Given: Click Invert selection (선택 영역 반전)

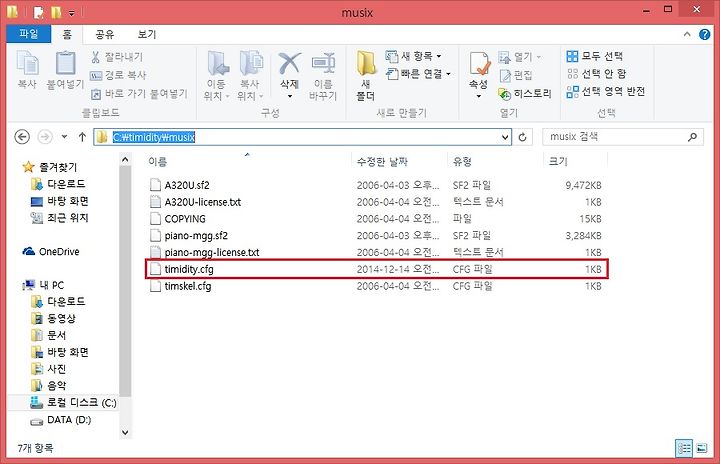Looking at the screenshot, I should pos(606,91).
